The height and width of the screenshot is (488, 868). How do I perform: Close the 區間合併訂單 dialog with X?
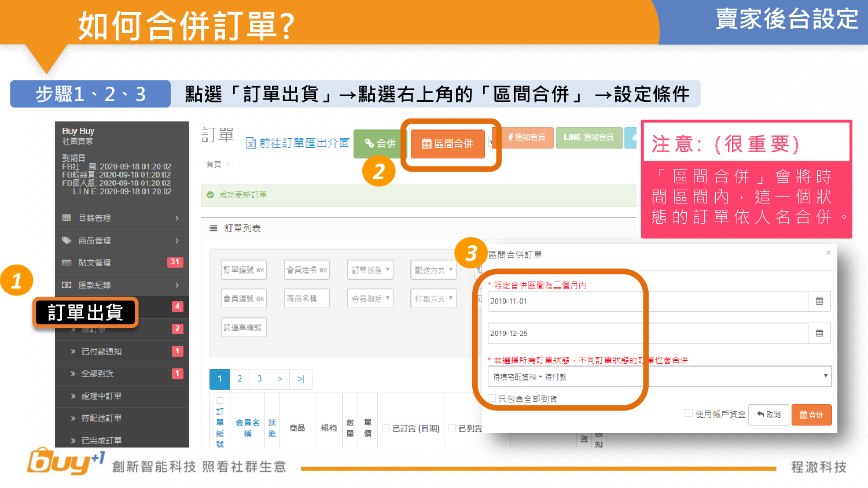(x=828, y=253)
